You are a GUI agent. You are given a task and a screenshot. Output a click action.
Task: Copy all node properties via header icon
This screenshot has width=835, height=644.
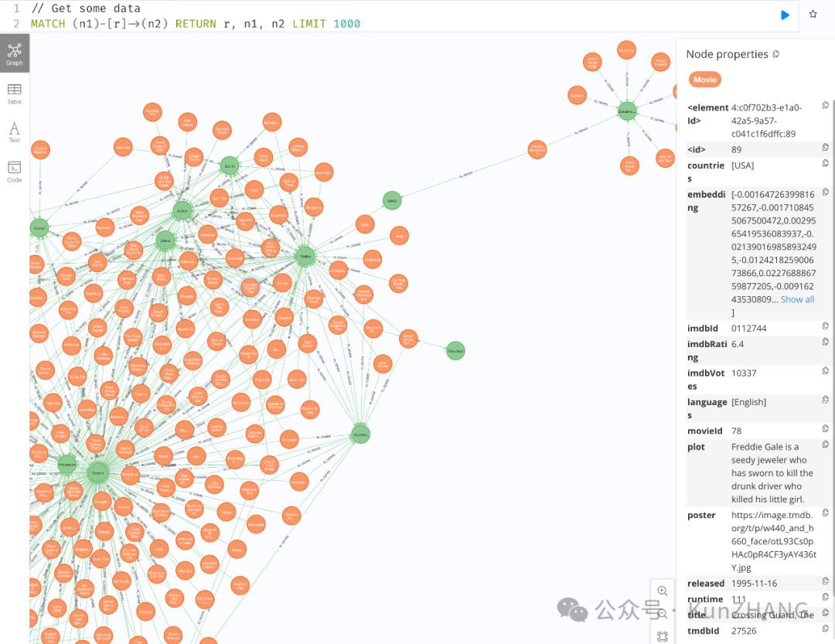click(776, 54)
